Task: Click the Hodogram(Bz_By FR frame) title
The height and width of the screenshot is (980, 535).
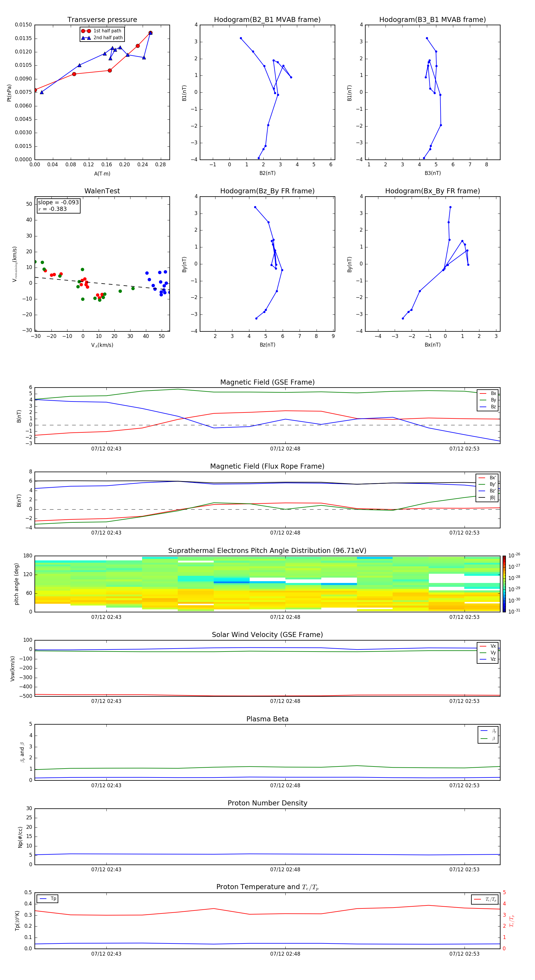Action: 267,191
